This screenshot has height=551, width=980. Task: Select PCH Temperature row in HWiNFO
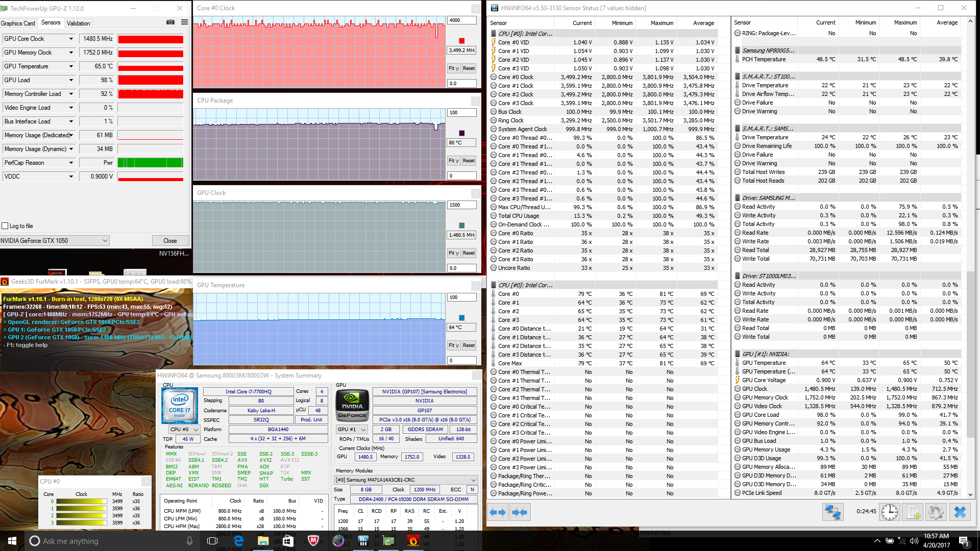[846, 59]
